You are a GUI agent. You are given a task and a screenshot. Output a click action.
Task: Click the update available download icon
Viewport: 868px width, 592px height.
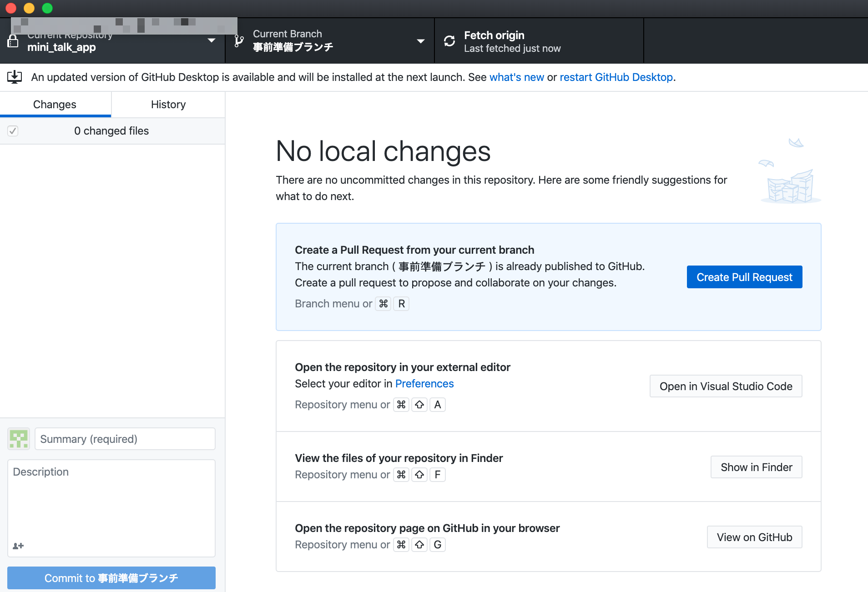15,77
